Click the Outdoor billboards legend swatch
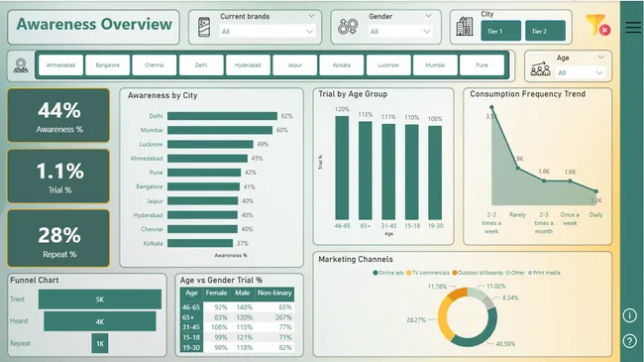 pos(455,273)
